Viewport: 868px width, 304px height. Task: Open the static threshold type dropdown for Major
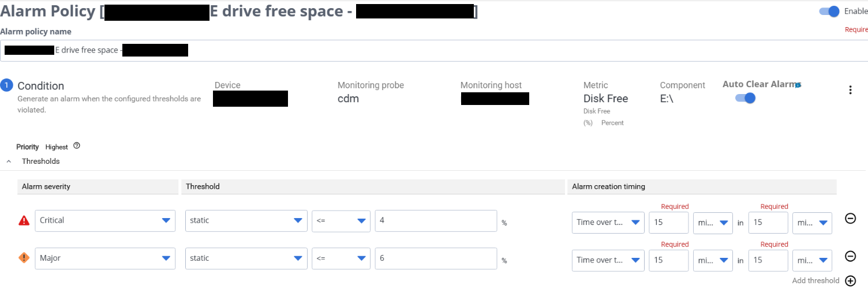[246, 258]
